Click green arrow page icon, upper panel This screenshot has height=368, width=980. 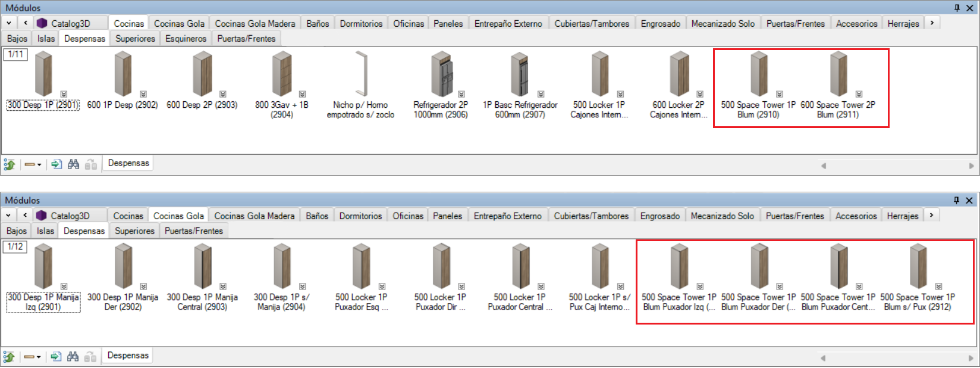point(56,164)
